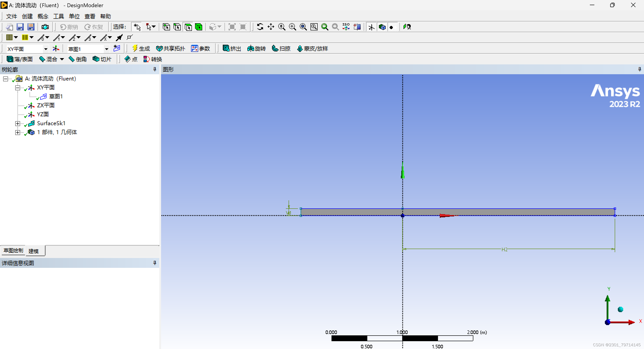Select 草图1 in the tree outline
This screenshot has height=349, width=644.
[55, 96]
